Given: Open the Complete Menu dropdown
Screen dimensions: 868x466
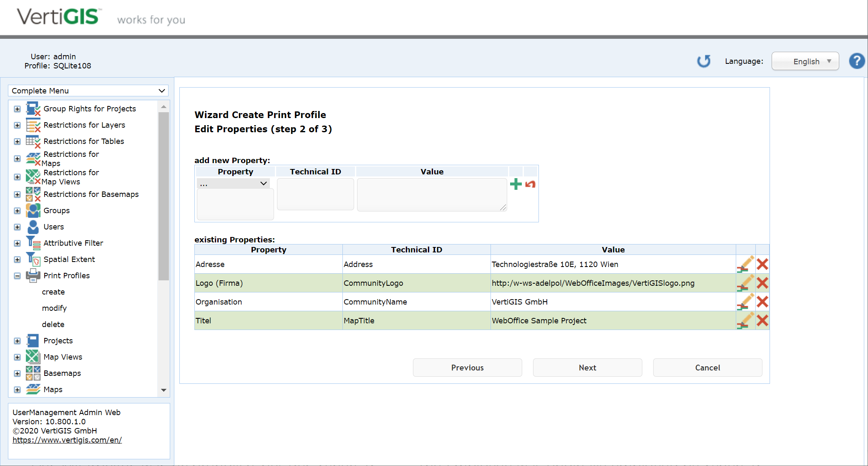Looking at the screenshot, I should tap(161, 91).
